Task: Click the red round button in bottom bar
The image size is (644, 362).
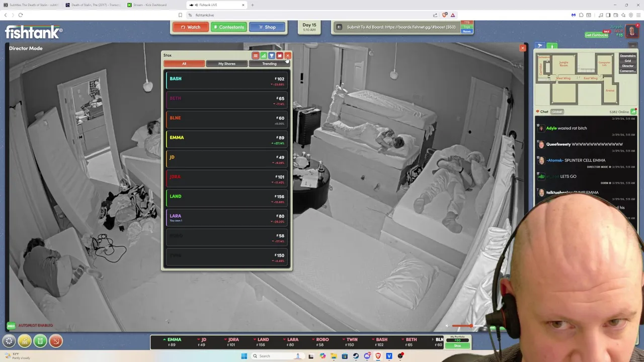Action: pos(56,341)
